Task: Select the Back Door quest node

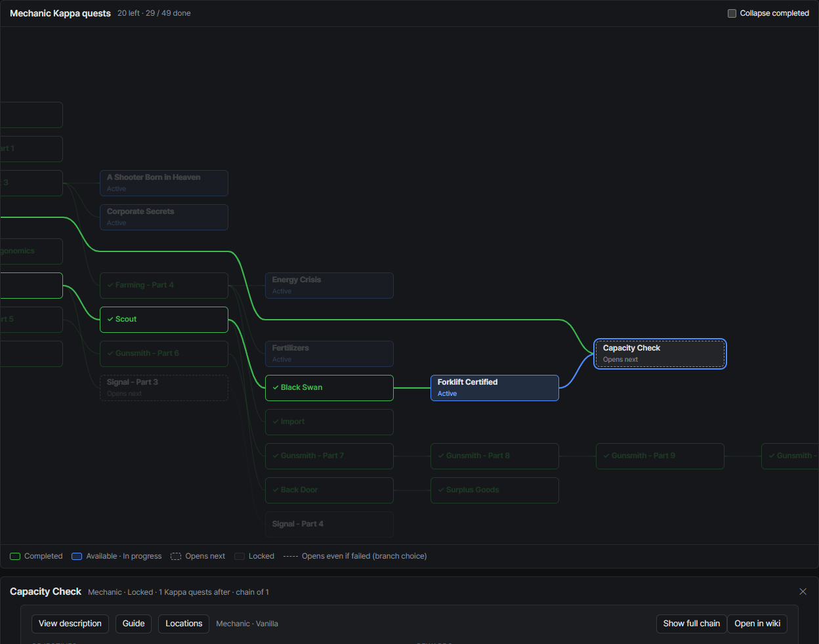Action: click(329, 490)
